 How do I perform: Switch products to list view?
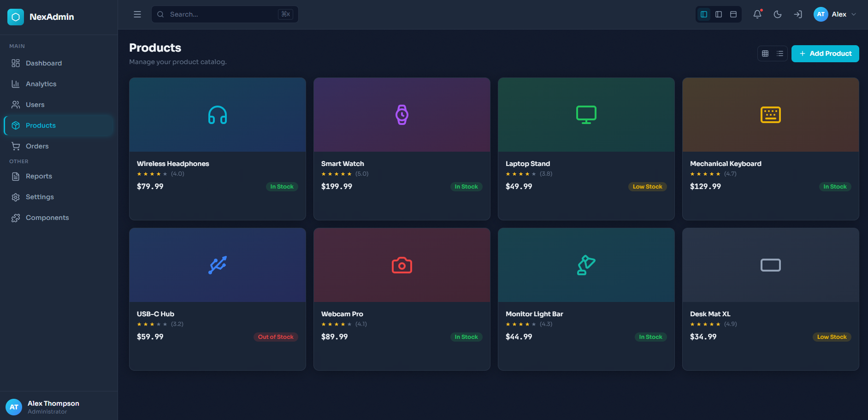click(x=780, y=53)
